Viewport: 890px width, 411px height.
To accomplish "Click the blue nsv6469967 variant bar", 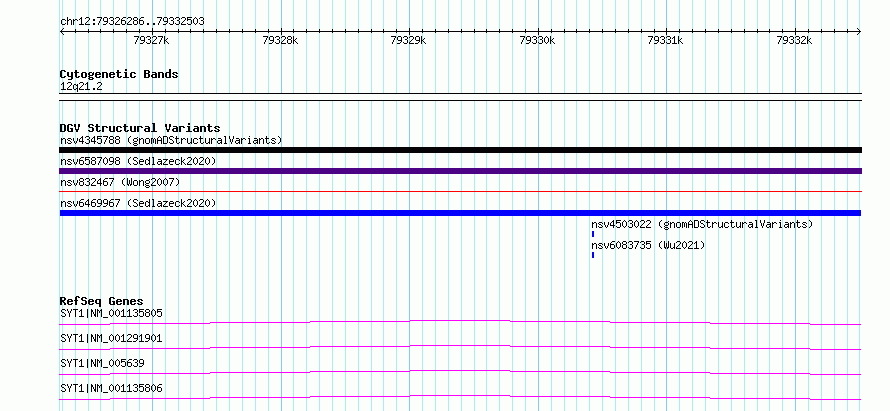I will (460, 213).
